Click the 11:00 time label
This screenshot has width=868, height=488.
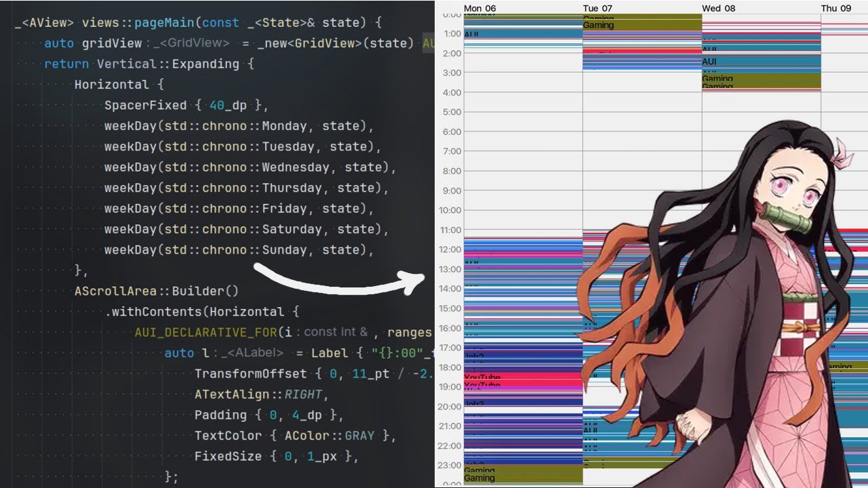click(x=450, y=230)
